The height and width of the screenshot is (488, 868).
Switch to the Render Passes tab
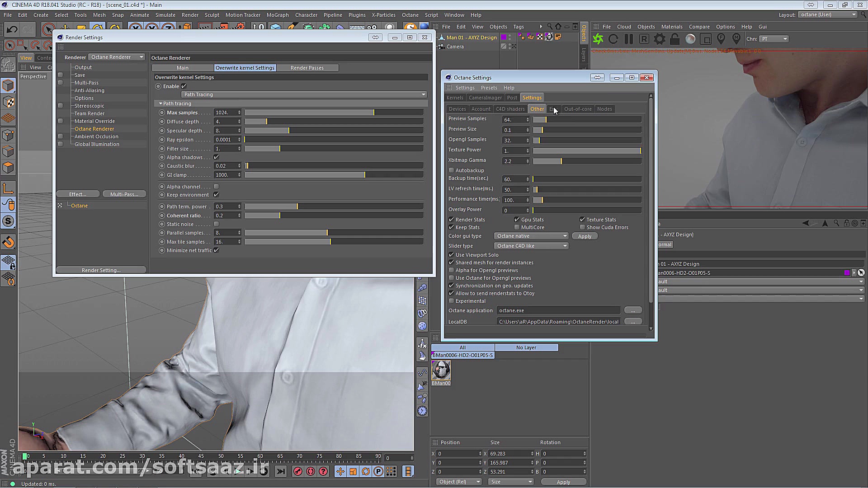click(307, 67)
